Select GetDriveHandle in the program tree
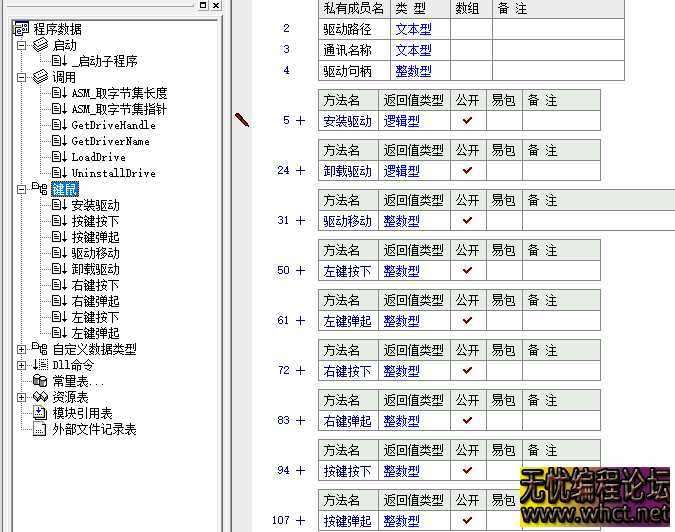Image resolution: width=675 pixels, height=532 pixels. [x=112, y=125]
